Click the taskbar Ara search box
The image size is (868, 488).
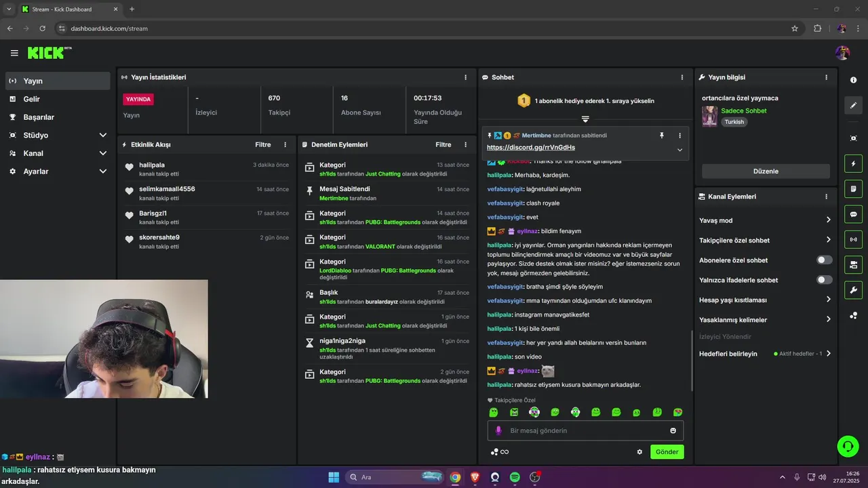[x=396, y=477]
